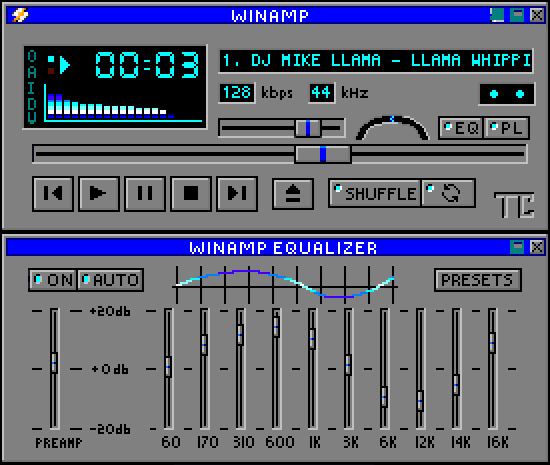550x465 pixels.
Task: Click the song position seek bar handle
Action: tap(323, 154)
